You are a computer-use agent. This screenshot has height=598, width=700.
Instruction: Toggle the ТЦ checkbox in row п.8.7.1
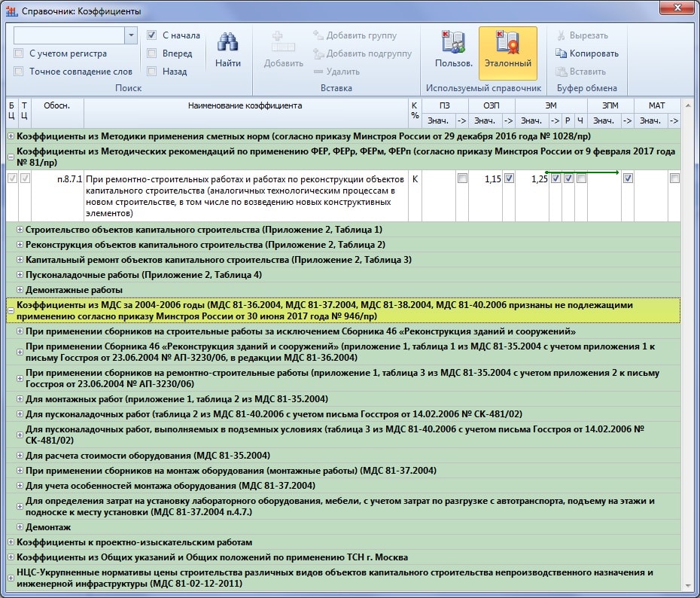pos(25,178)
